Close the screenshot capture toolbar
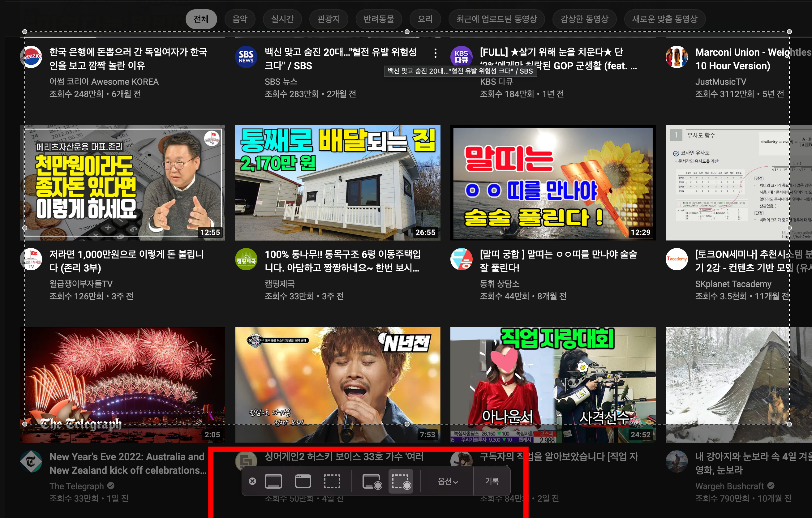812x518 pixels. [x=252, y=481]
